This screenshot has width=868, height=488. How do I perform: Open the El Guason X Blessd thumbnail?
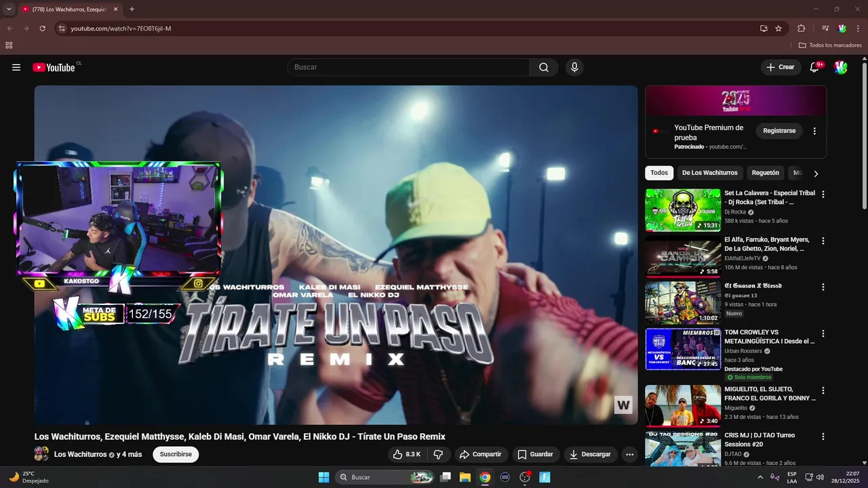pyautogui.click(x=683, y=303)
